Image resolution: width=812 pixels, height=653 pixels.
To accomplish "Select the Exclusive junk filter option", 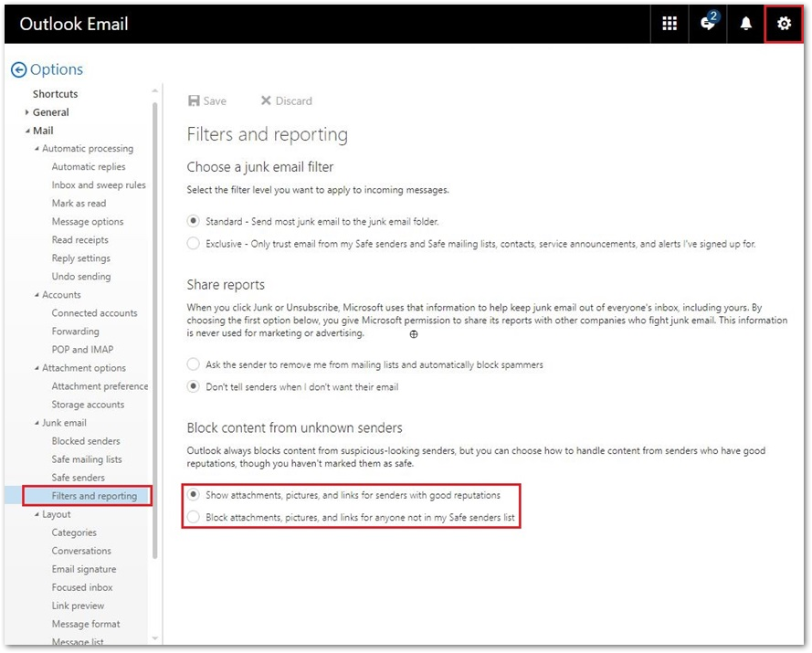I will [193, 244].
